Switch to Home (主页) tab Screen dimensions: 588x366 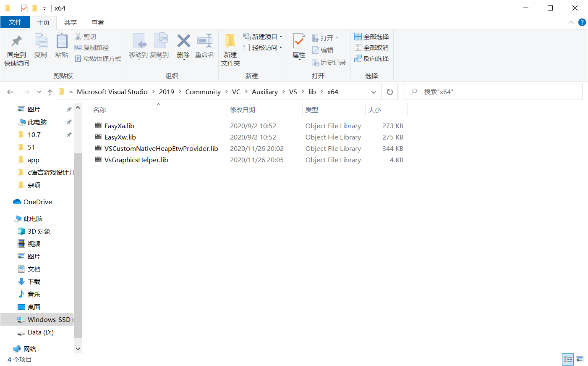point(43,23)
